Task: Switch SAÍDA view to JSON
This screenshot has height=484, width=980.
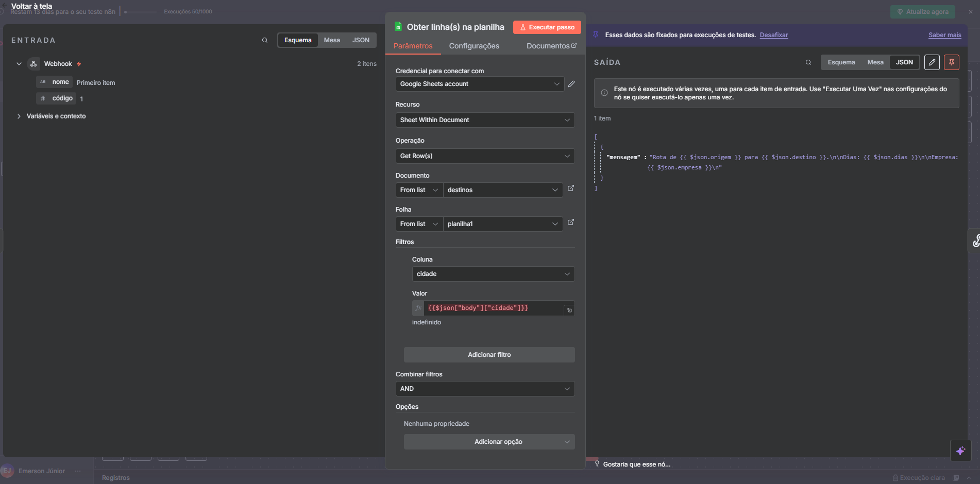Action: [904, 62]
